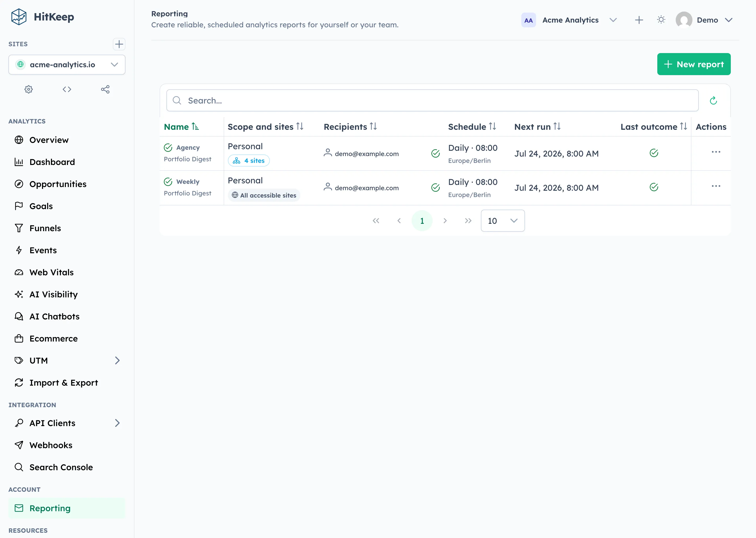The image size is (756, 538).
Task: Open Opportunities in the sidebar
Action: point(67,184)
